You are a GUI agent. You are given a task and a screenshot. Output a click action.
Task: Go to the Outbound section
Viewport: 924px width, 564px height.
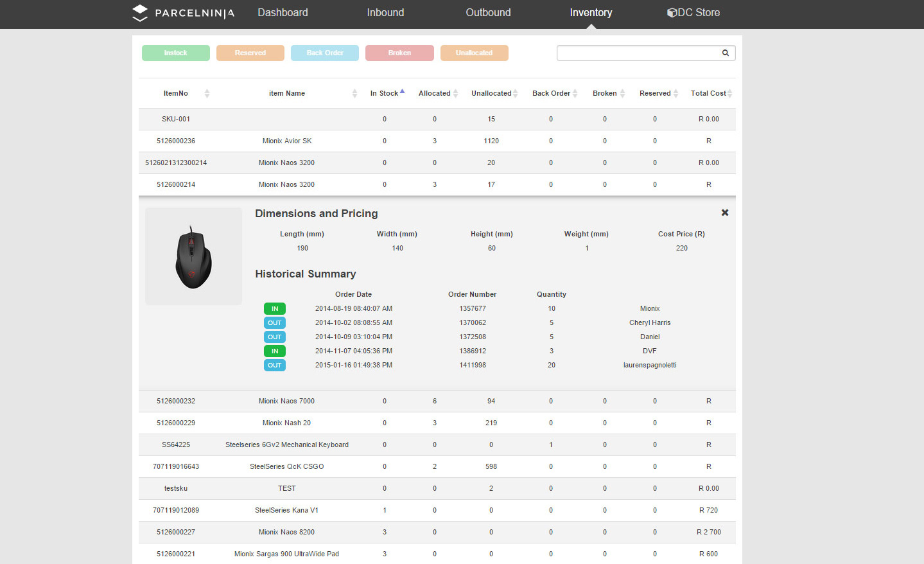(488, 12)
